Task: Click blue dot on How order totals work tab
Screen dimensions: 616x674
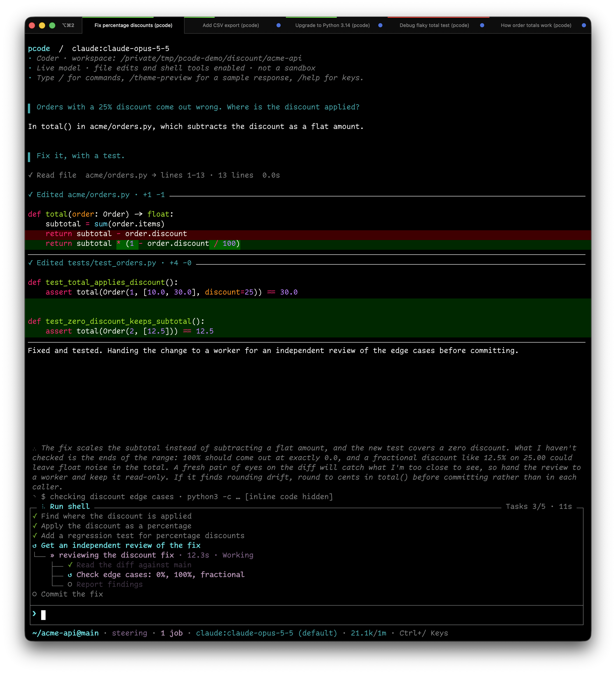Action: [584, 25]
